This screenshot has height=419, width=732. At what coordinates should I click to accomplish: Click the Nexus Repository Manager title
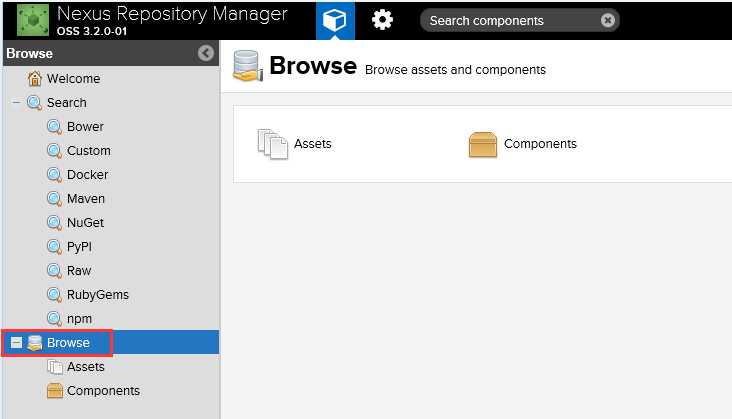point(172,14)
